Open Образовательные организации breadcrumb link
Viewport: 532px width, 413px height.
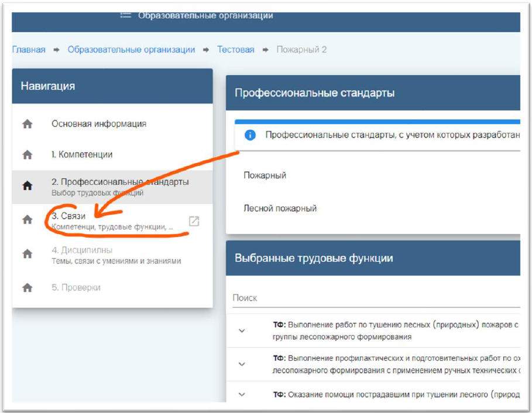131,50
